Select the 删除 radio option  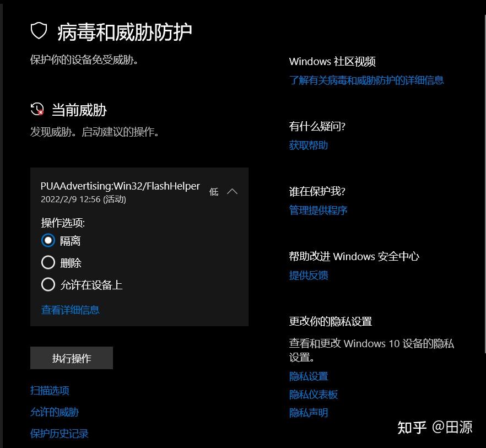pyautogui.click(x=48, y=263)
